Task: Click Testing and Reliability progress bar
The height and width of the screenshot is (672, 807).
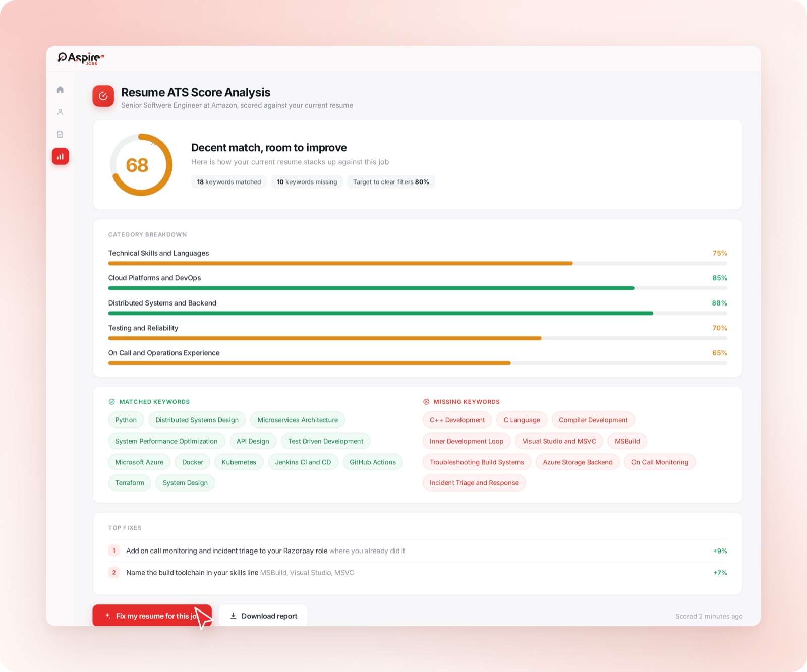Action: [x=418, y=338]
